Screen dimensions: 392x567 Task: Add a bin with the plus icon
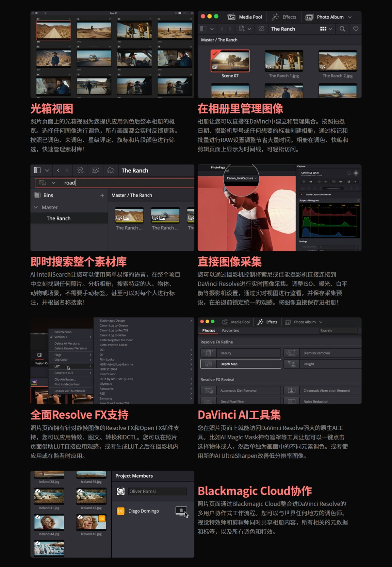point(102,195)
